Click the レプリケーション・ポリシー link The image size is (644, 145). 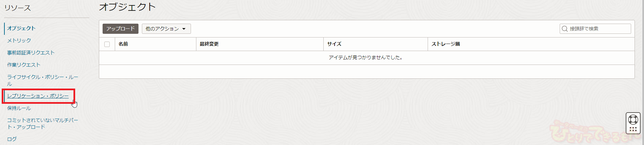(38, 96)
